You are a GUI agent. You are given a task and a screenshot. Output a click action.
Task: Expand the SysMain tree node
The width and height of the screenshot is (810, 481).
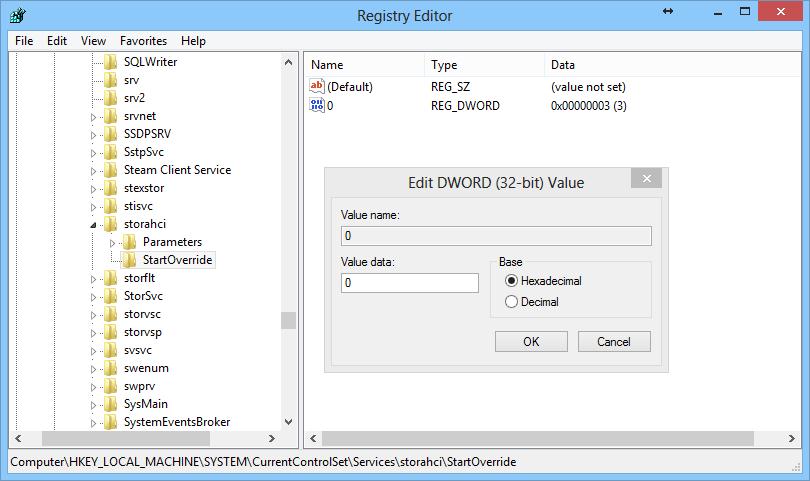coord(94,405)
